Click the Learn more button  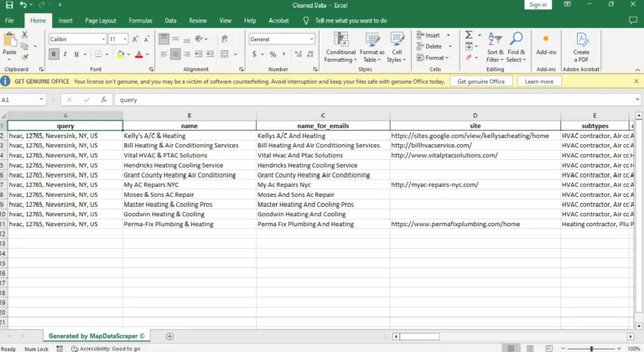coord(539,81)
